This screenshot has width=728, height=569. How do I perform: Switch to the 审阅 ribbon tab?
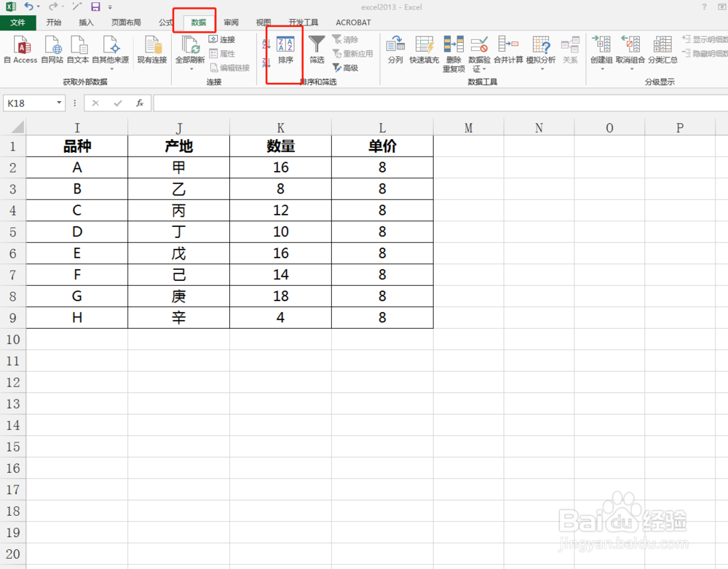tap(231, 22)
